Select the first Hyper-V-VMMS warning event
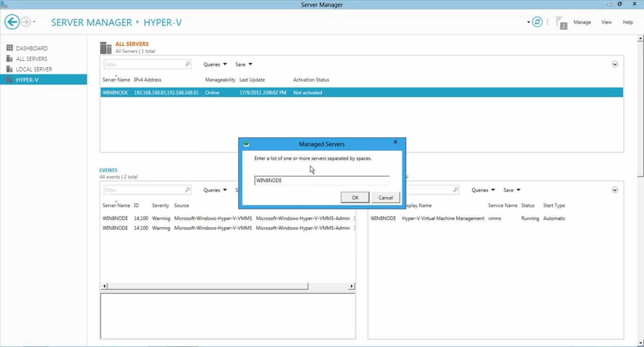 tap(228, 218)
